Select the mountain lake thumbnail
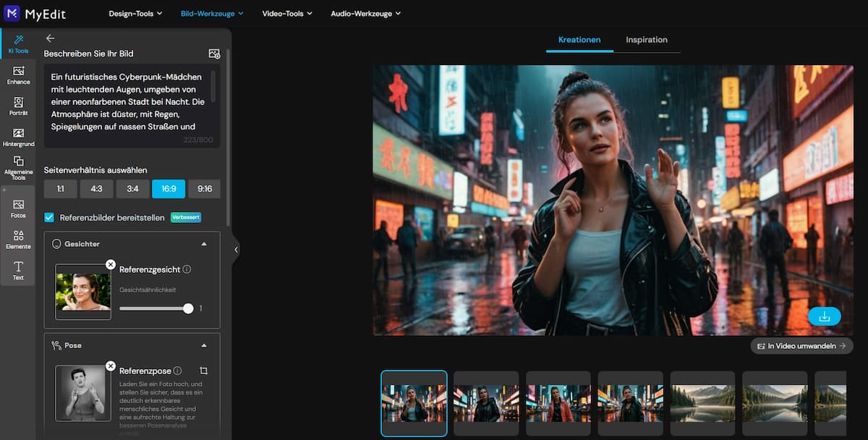 (x=702, y=403)
